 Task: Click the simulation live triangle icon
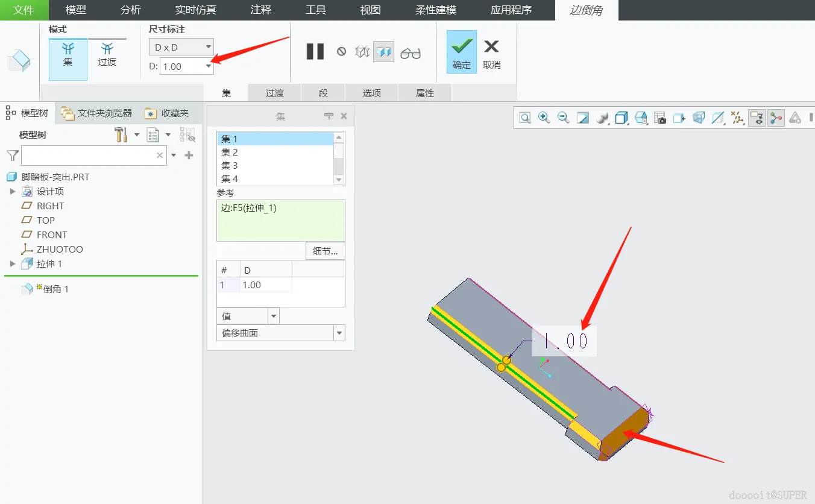[795, 118]
